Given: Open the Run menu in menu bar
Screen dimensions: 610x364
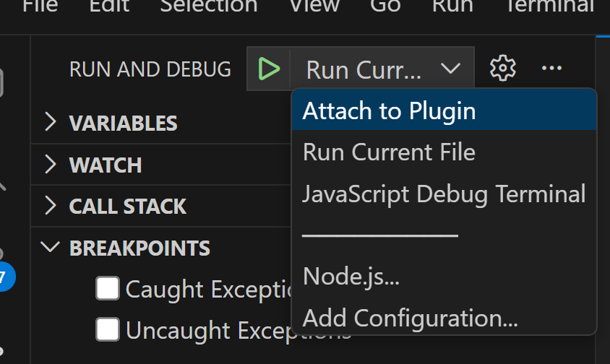Looking at the screenshot, I should point(452,6).
